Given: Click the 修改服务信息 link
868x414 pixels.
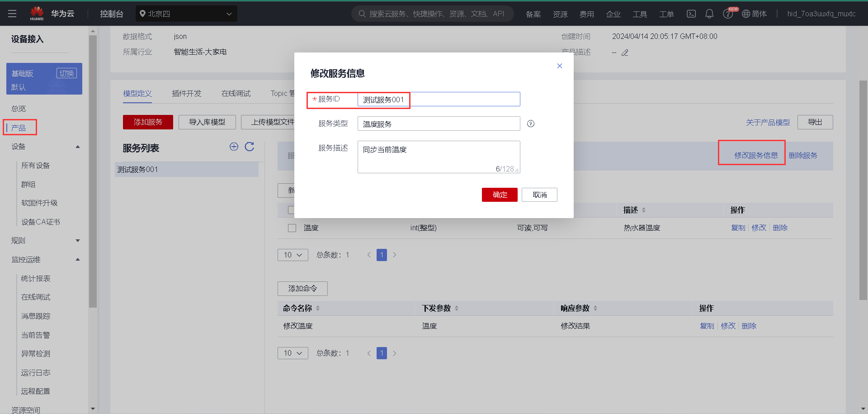Looking at the screenshot, I should click(756, 155).
